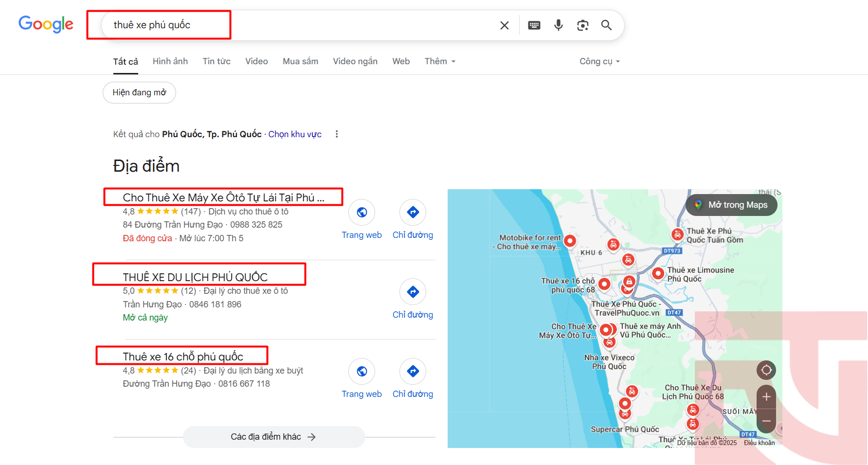Image resolution: width=868 pixels, height=465 pixels.
Task: Clear the search box with the X icon
Action: tap(505, 25)
